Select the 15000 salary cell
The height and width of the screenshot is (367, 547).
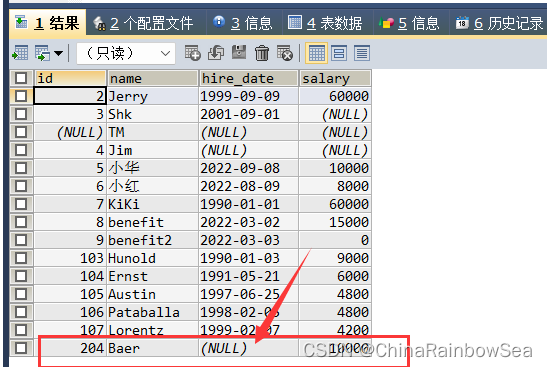point(335,222)
